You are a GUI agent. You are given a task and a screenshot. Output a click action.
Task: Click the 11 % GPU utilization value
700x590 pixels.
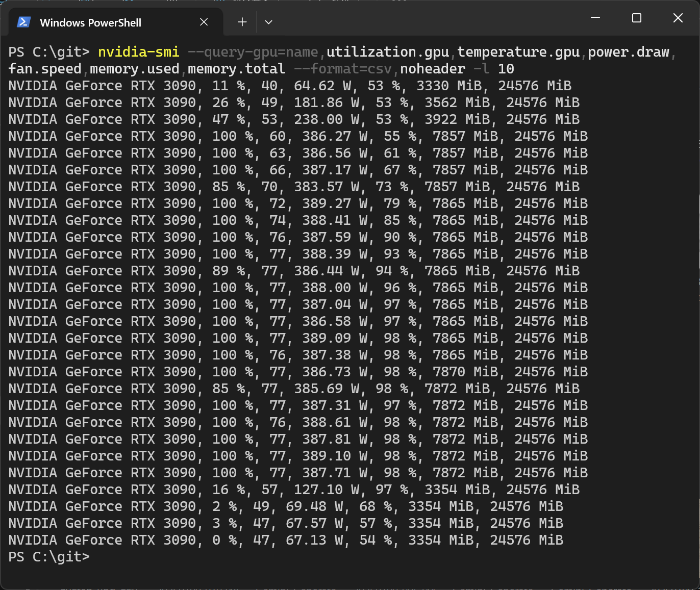coord(229,86)
